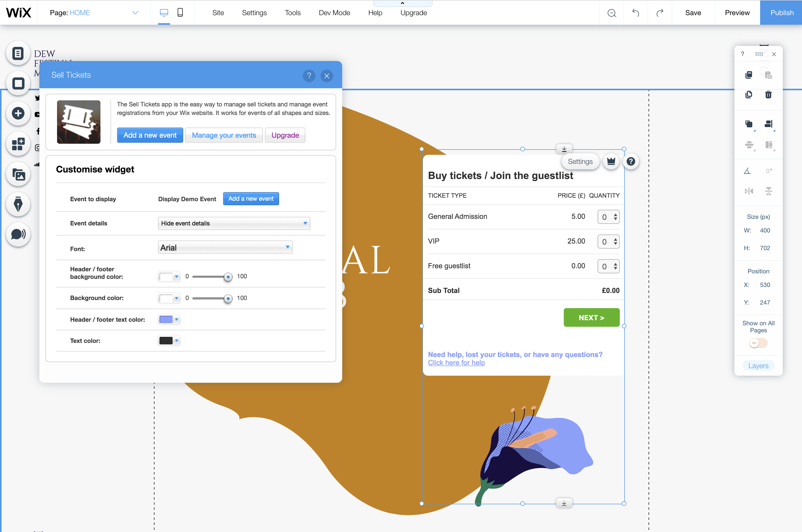802x532 pixels.
Task: Click the green NEXT button
Action: coord(592,318)
